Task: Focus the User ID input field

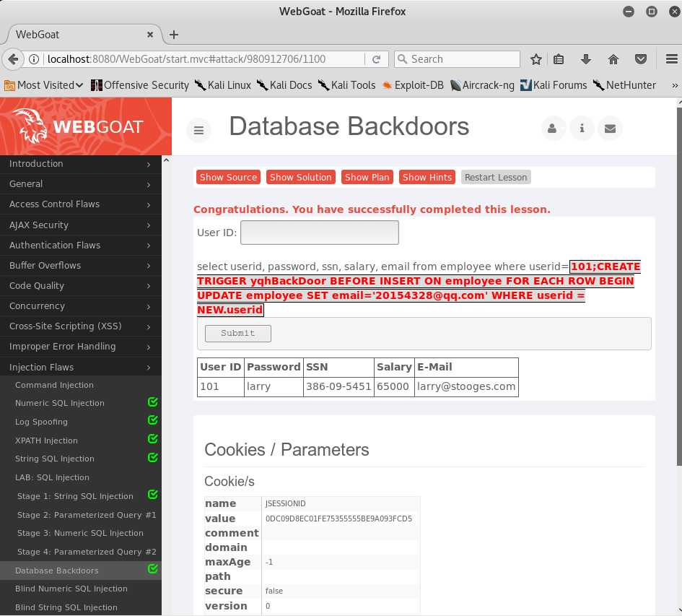Action: click(x=320, y=233)
